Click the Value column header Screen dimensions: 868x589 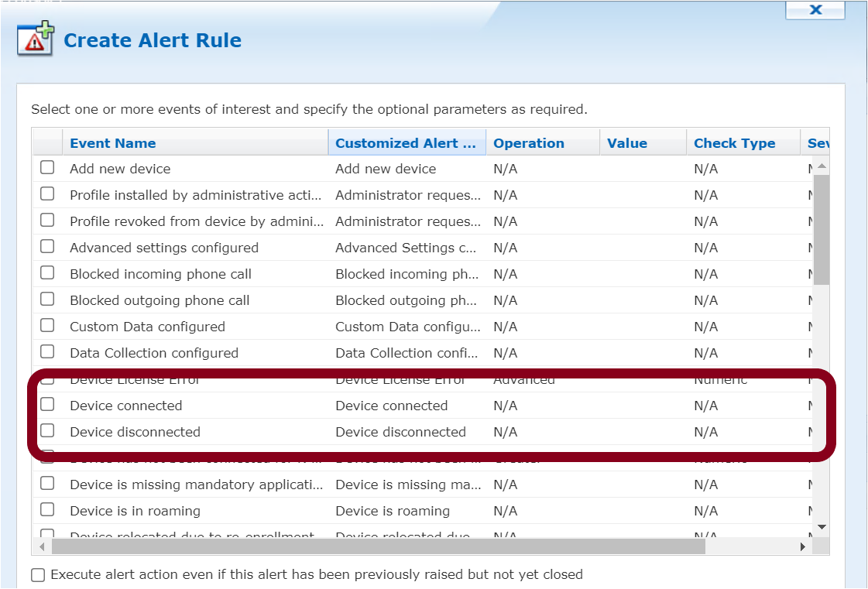tap(627, 143)
